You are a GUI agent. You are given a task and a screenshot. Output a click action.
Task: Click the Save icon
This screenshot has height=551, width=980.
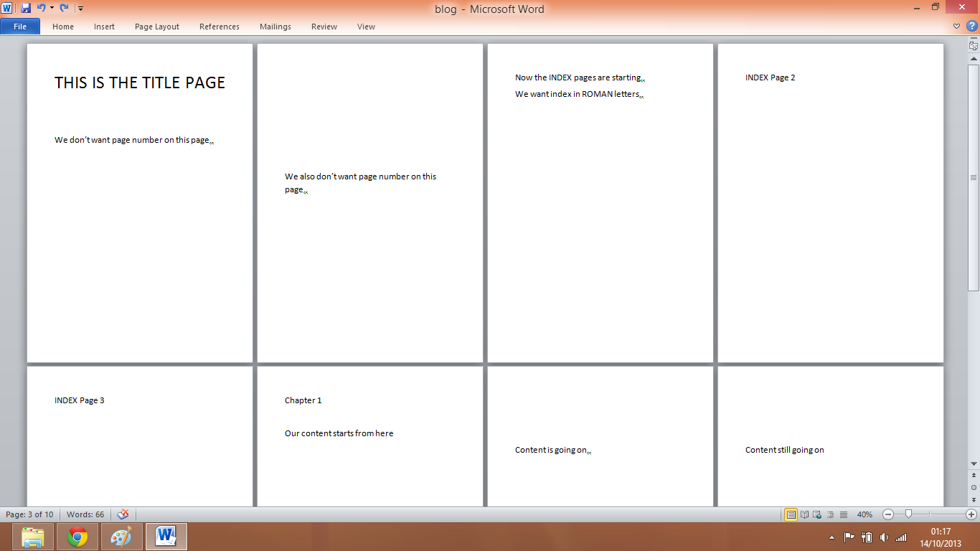[25, 7]
